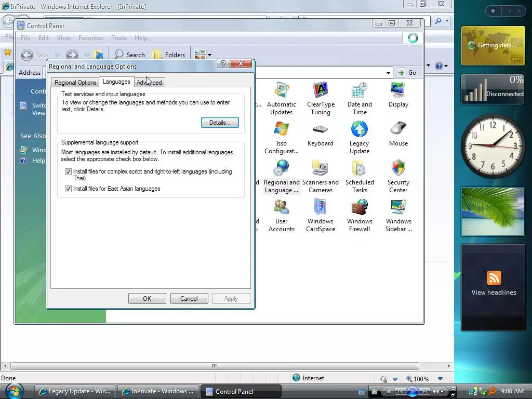Open the Display control panel icon
This screenshot has width=532, height=399.
pyautogui.click(x=398, y=90)
